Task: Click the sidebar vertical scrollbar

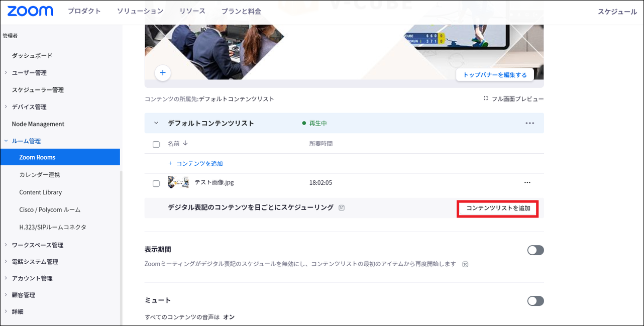Action: 121,248
